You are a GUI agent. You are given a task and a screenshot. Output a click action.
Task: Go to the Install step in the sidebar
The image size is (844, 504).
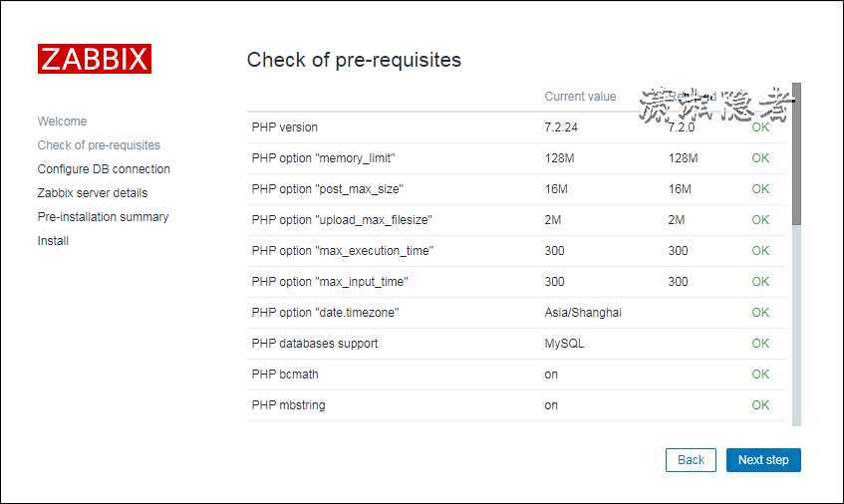[x=53, y=240]
